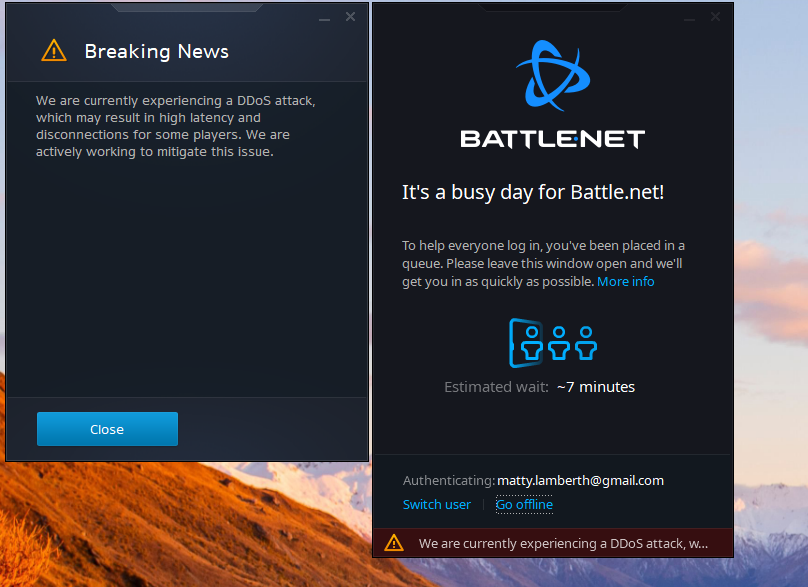Select the Go offline link

(x=524, y=504)
